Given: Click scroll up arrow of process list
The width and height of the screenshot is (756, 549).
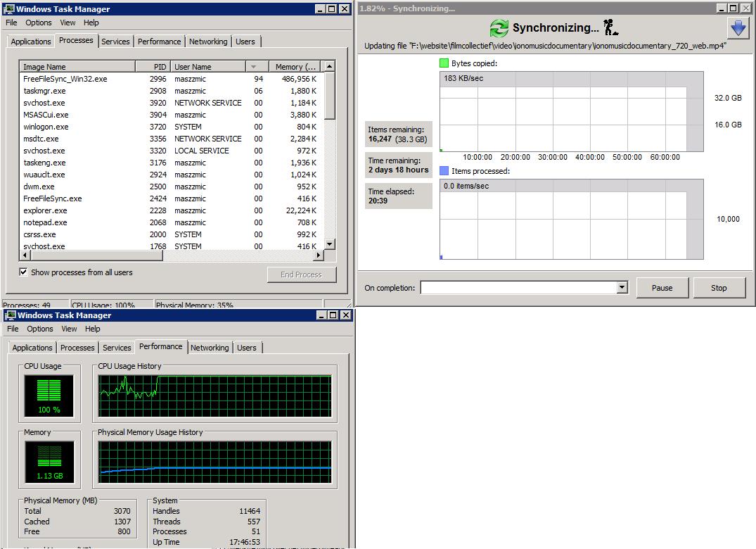Looking at the screenshot, I should tap(330, 67).
